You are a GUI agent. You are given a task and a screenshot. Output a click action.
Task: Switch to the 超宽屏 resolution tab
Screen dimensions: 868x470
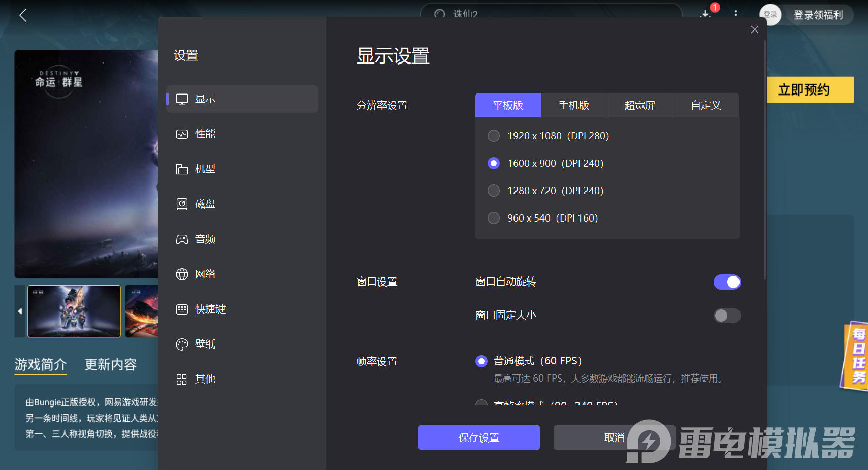[x=640, y=105]
